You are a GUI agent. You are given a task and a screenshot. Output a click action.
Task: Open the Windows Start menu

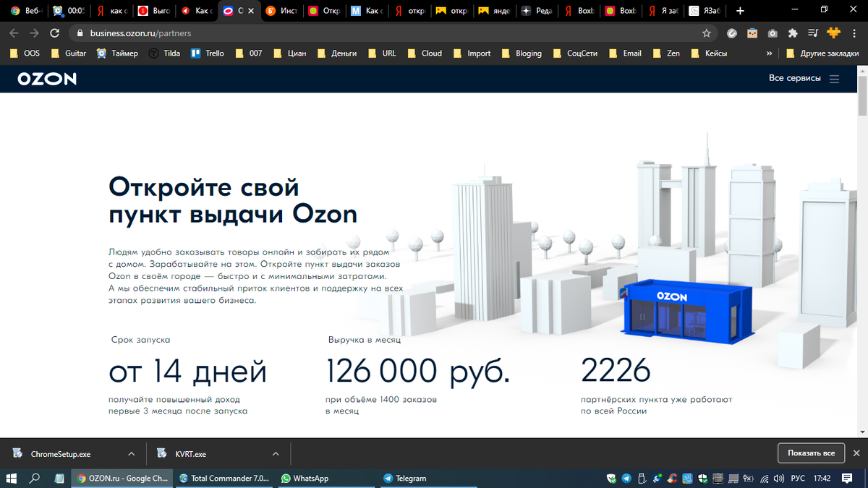click(x=11, y=478)
